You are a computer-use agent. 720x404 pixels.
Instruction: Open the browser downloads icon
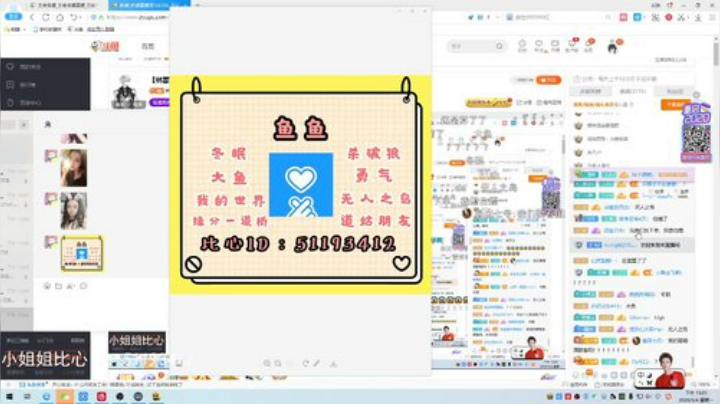coord(698,17)
